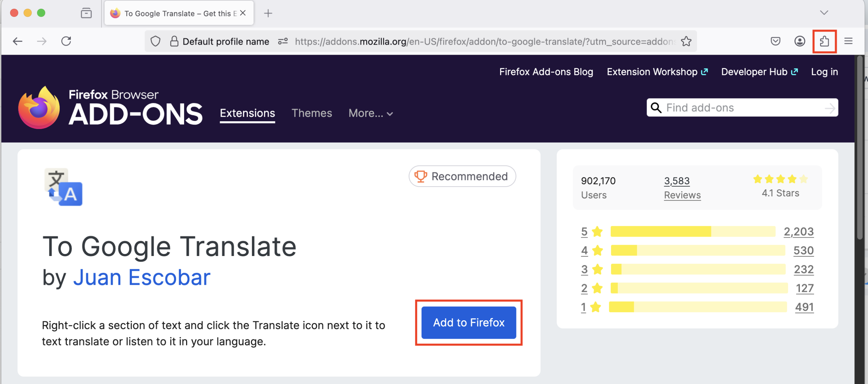Screen dimensions: 868x384
Task: Expand the More... navigation dropdown
Action: pyautogui.click(x=370, y=113)
